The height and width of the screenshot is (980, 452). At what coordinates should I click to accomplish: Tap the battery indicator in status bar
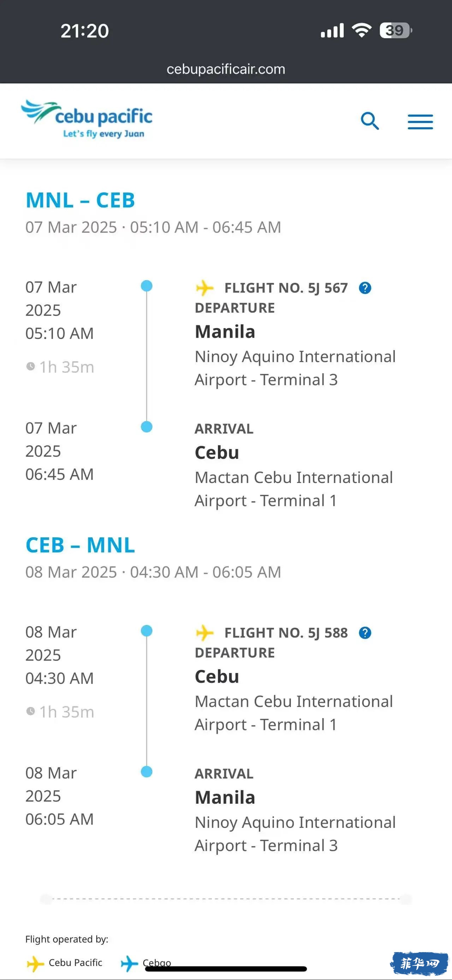coord(395,30)
